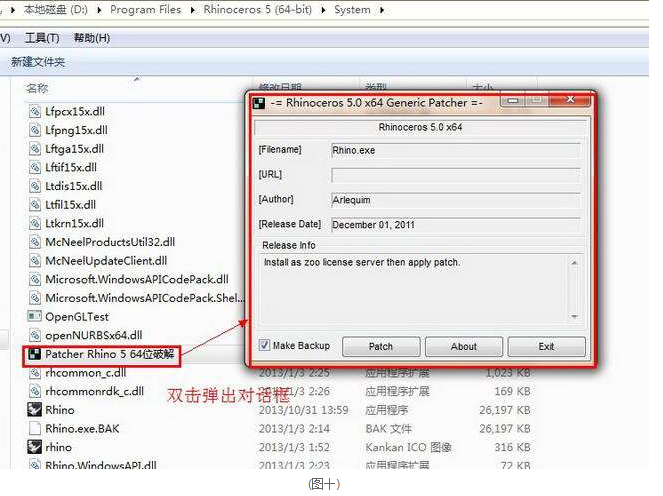663x496 pixels.
Task: Click the empty URL field
Action: click(x=456, y=175)
